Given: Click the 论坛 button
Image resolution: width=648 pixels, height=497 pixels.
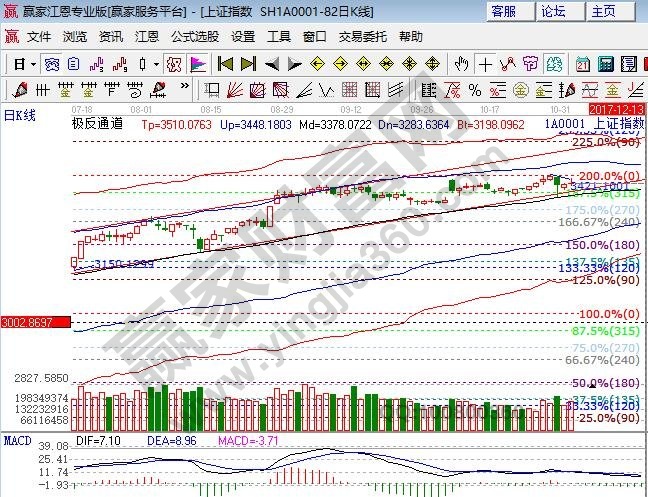Looking at the screenshot, I should tap(553, 11).
